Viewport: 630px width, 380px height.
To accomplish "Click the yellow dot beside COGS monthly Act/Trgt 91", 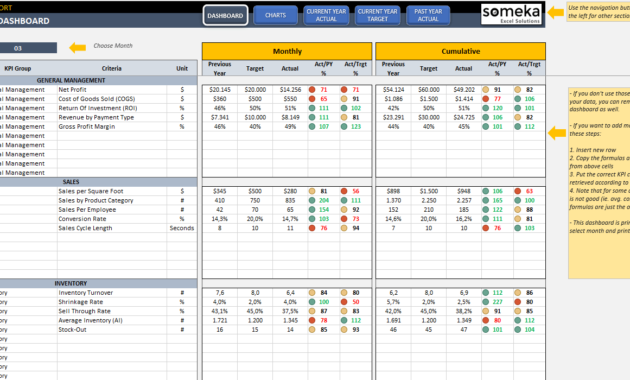I will pyautogui.click(x=344, y=99).
